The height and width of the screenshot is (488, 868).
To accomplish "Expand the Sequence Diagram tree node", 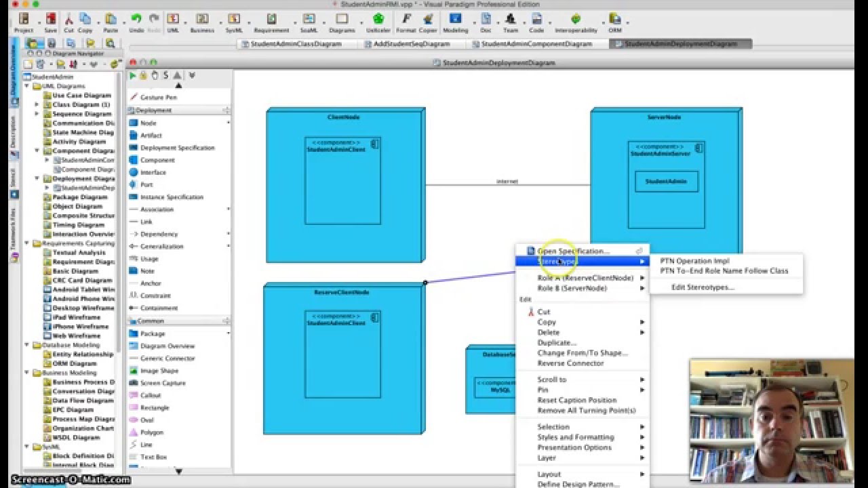I will [37, 114].
